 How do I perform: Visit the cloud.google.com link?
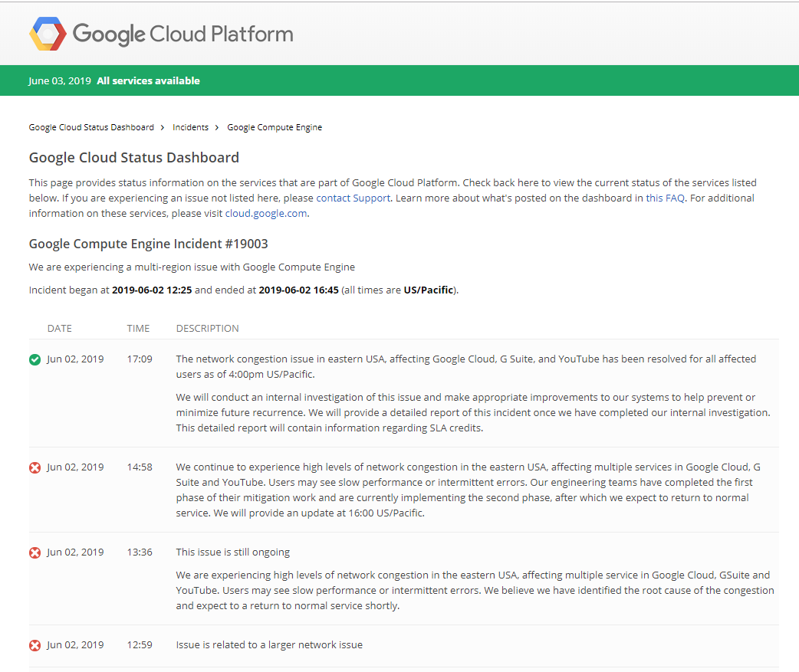pos(266,213)
